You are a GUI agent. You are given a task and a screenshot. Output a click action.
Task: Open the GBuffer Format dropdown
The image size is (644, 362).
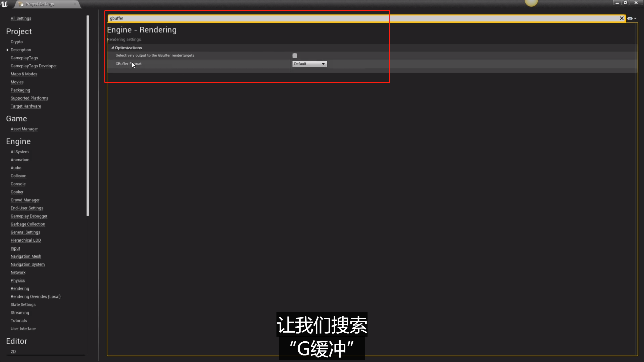(309, 64)
